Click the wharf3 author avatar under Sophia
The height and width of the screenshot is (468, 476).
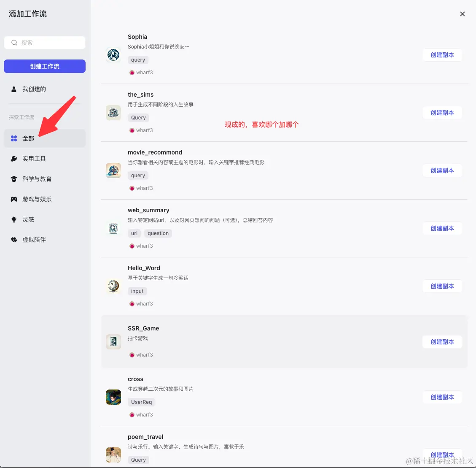(132, 73)
